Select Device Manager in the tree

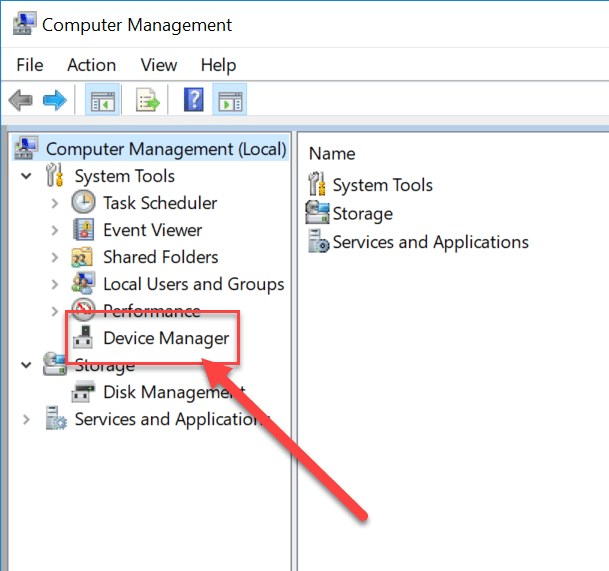click(166, 338)
